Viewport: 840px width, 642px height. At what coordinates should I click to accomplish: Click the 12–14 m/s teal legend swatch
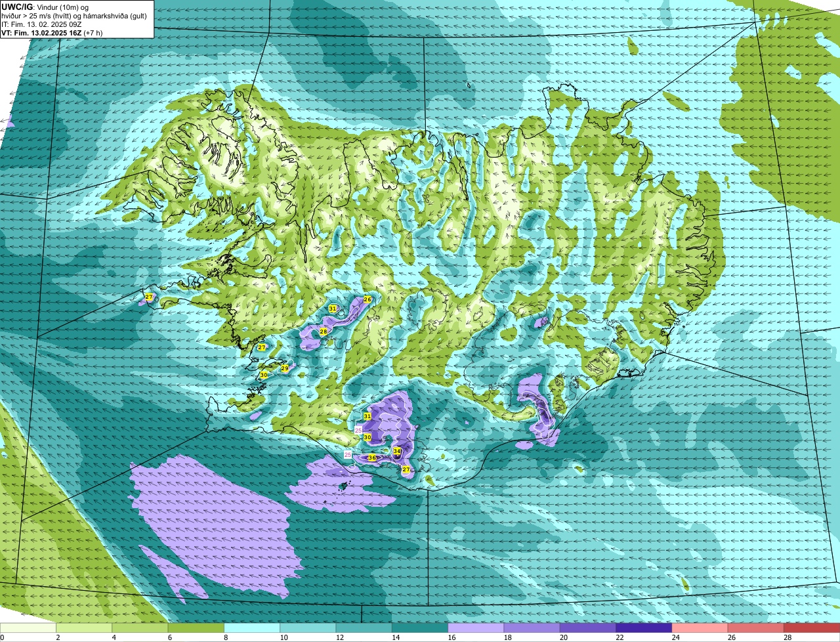(364, 628)
